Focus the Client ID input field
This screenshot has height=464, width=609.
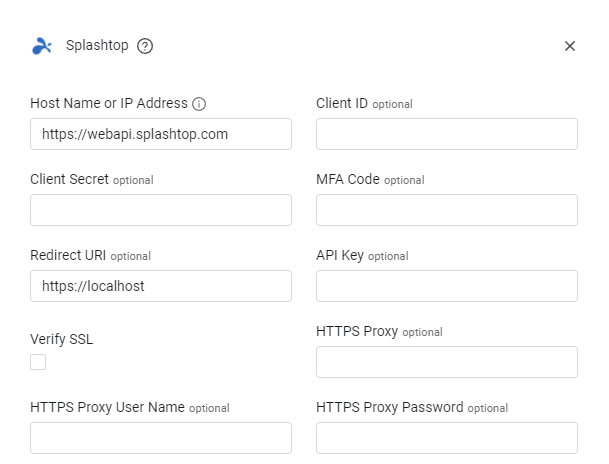tap(447, 134)
